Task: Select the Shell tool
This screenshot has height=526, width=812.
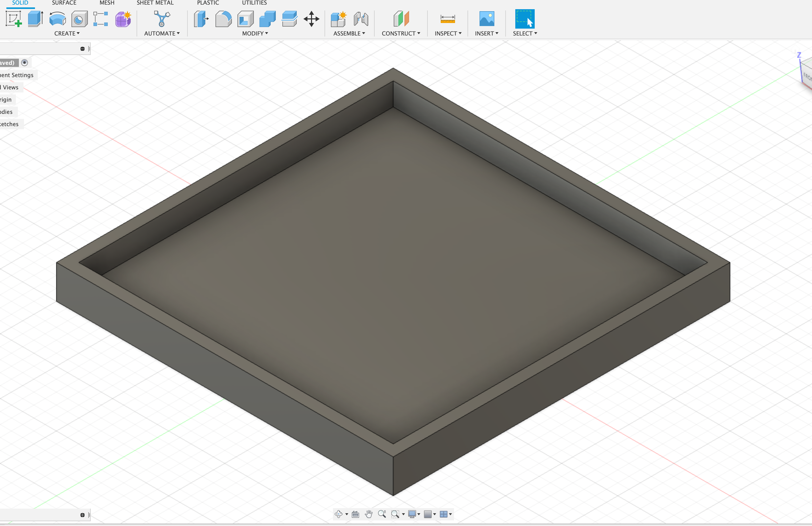Action: click(x=245, y=19)
